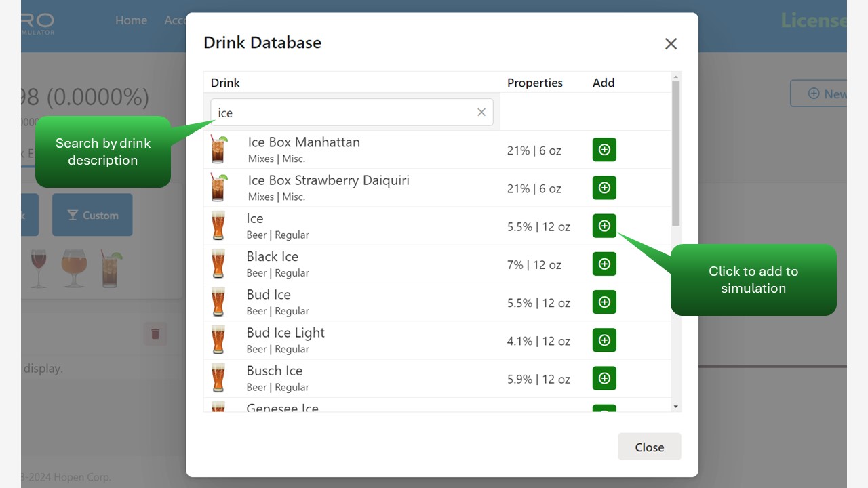Click the drink list scrollbar thumb
Image resolution: width=868 pixels, height=488 pixels.
click(x=675, y=154)
